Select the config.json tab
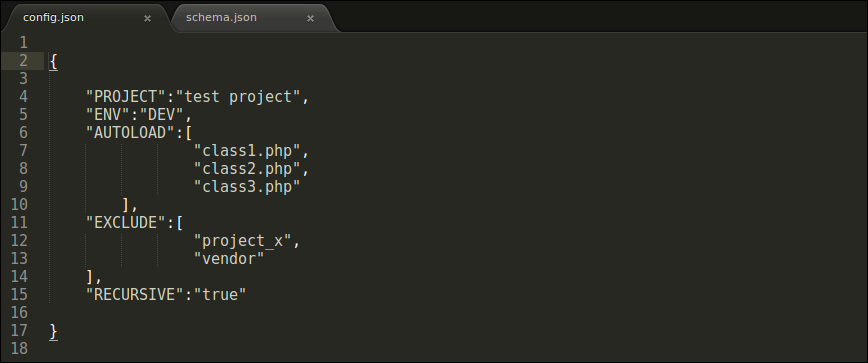868x363 pixels. tap(54, 17)
